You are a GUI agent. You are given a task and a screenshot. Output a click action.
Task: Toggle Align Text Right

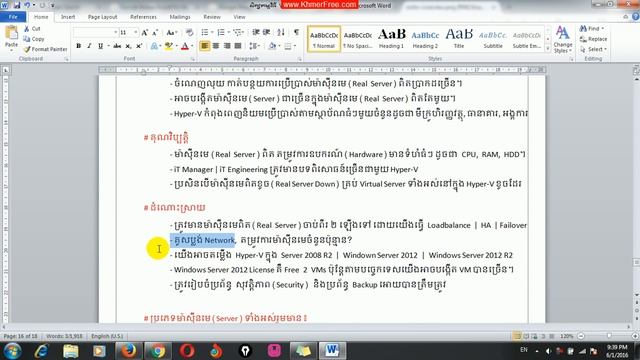[x=227, y=46]
